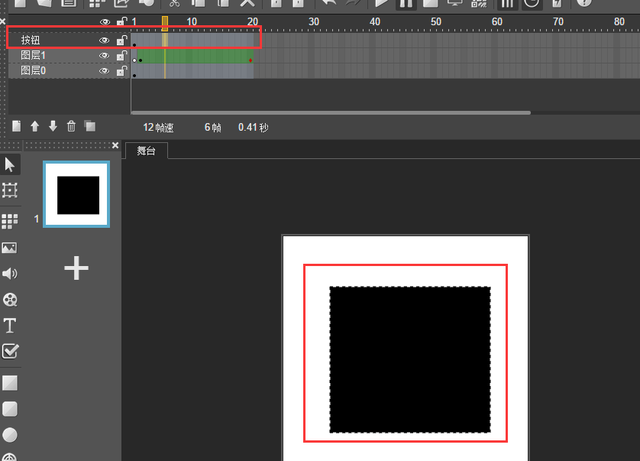Select the transform tool
The width and height of the screenshot is (640, 461).
pyautogui.click(x=10, y=190)
